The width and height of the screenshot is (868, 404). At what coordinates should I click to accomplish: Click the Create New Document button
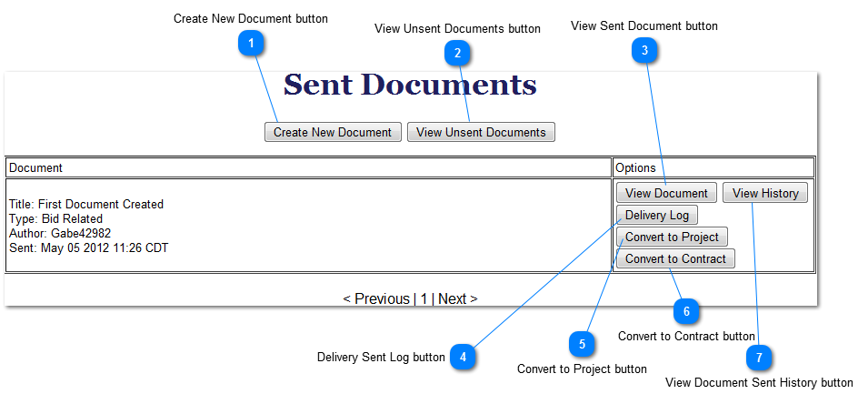coord(333,133)
